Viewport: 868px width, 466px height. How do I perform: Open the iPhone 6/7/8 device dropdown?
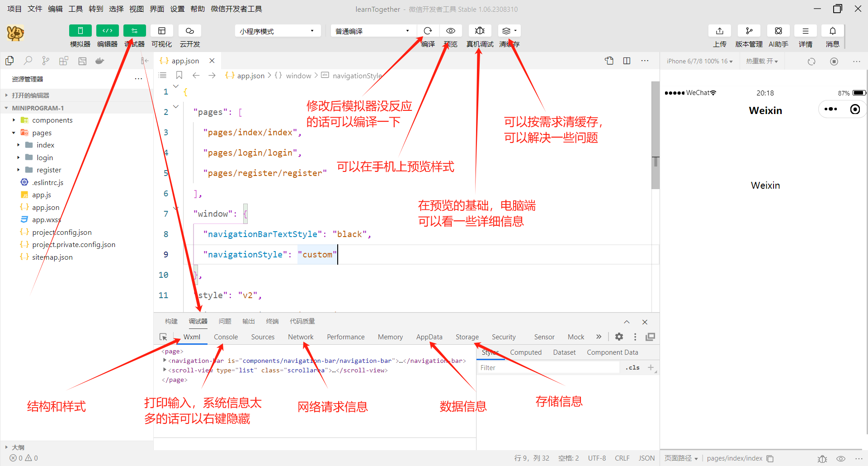699,61
